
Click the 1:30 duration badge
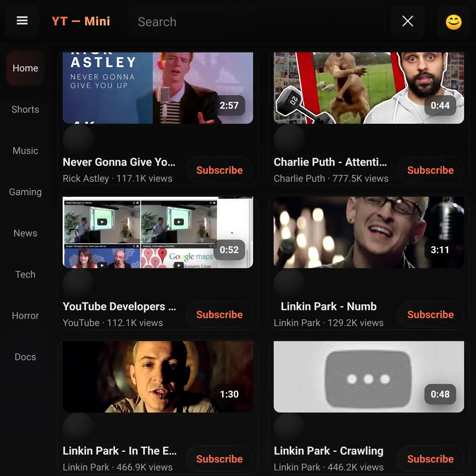[x=229, y=394]
